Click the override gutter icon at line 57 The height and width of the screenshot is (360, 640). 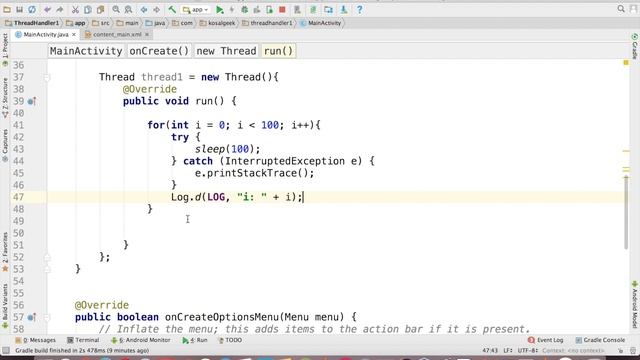pos(32,317)
